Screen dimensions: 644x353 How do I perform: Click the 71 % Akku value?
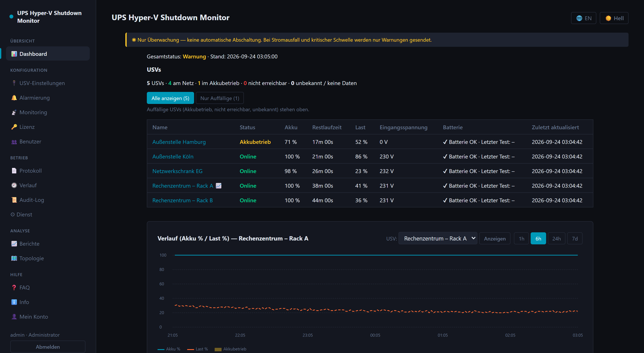(290, 142)
